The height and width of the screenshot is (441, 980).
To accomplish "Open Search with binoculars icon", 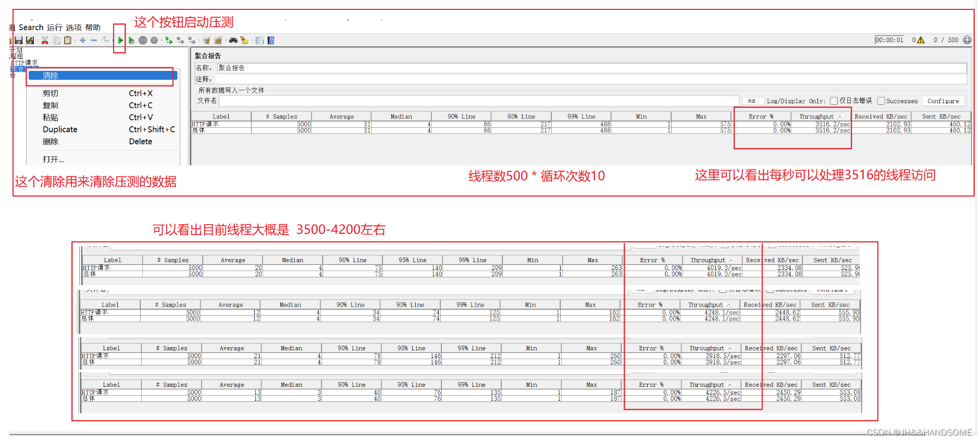I will coord(233,40).
